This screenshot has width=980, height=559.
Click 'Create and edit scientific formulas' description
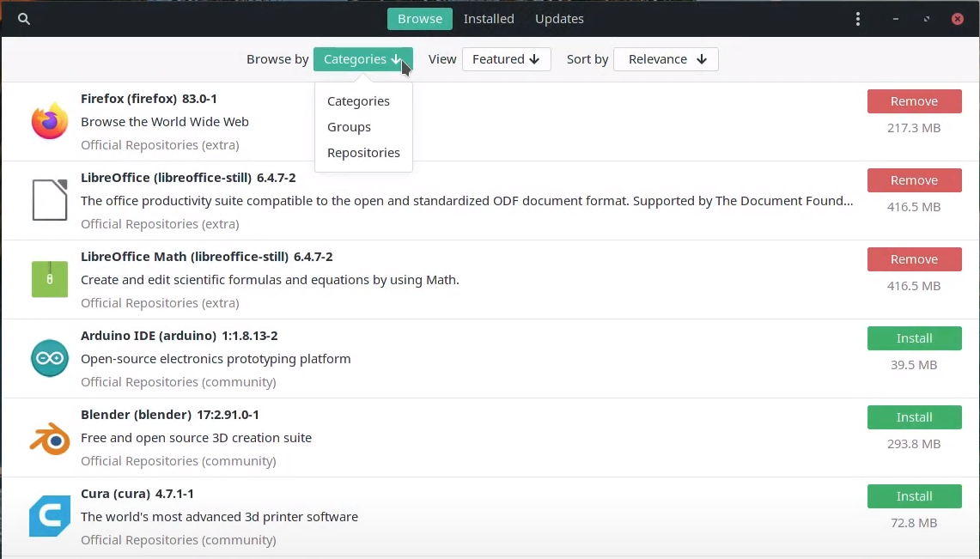point(270,280)
